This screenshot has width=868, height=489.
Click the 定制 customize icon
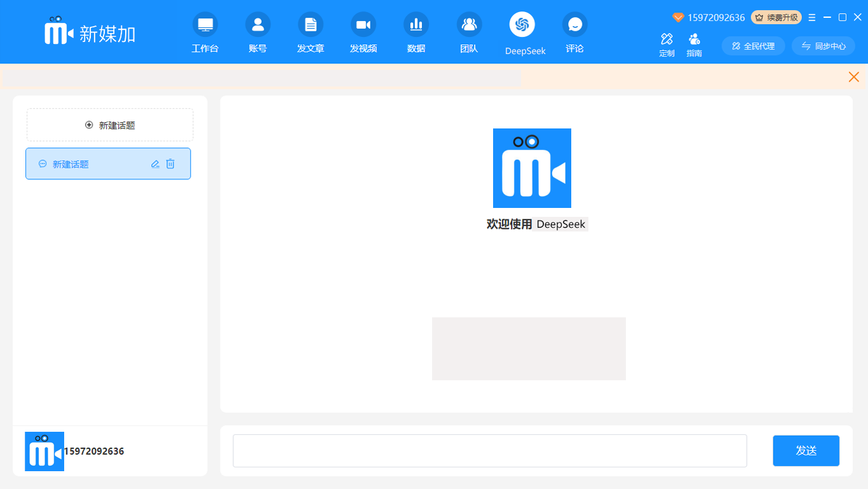[667, 39]
